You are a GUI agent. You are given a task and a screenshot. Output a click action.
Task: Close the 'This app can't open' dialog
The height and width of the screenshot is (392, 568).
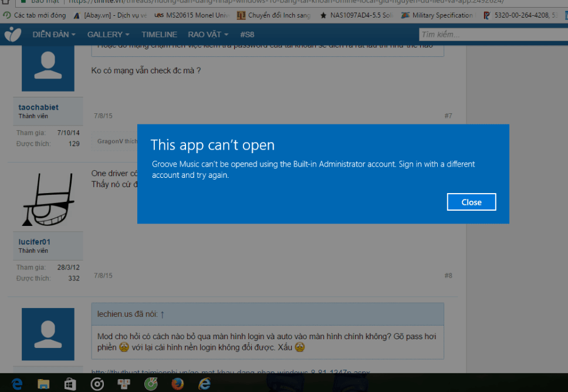point(471,202)
